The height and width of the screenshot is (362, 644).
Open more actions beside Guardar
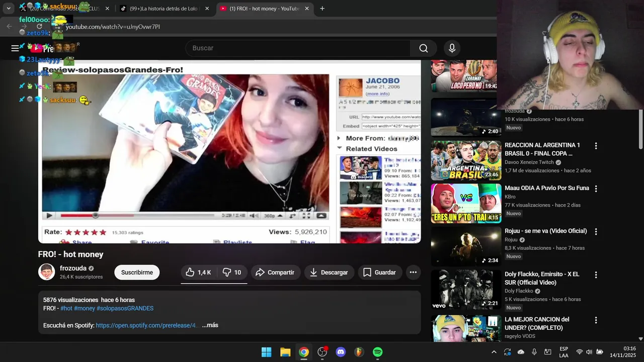[x=413, y=273]
